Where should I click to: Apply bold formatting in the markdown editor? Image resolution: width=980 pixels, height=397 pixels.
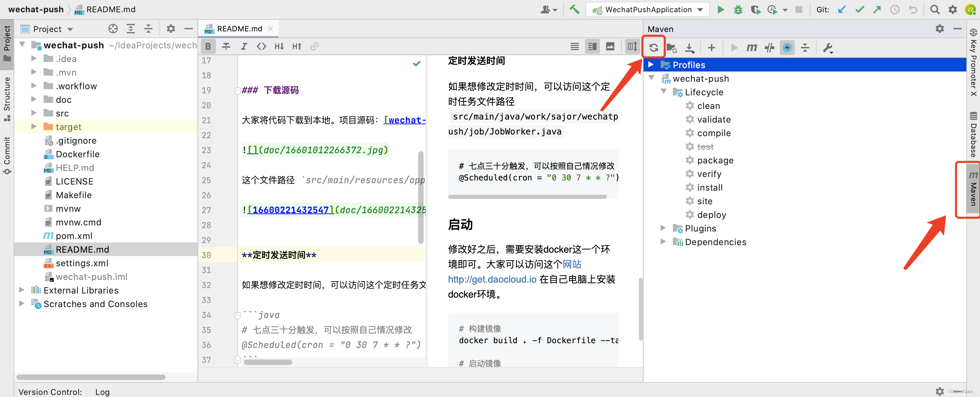(208, 46)
